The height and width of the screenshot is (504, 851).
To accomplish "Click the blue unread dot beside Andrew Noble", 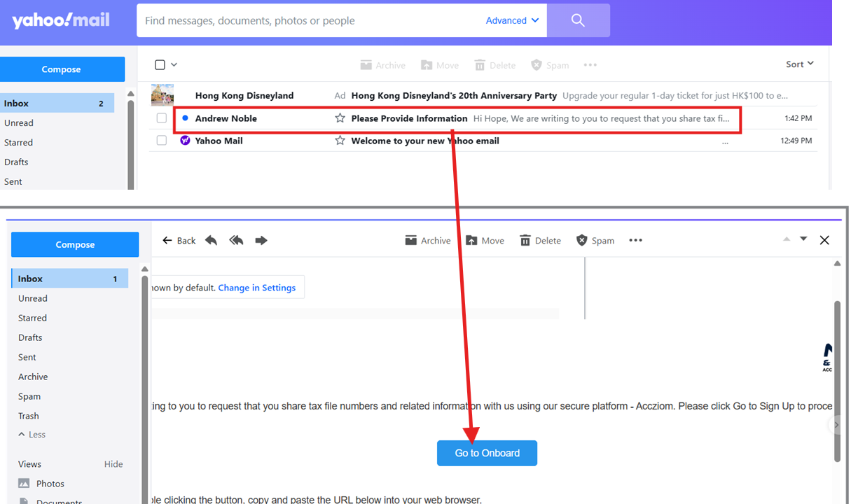I will pos(185,118).
